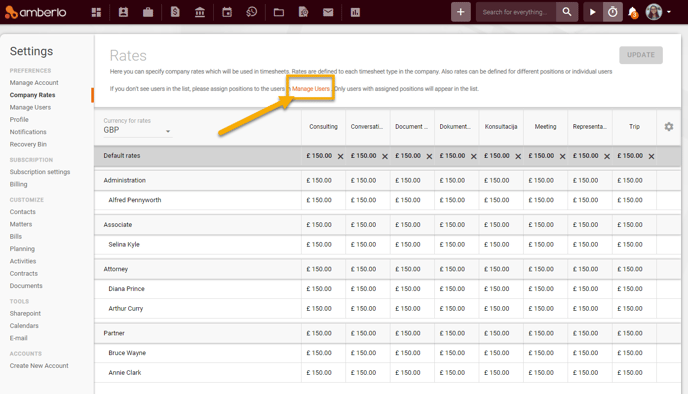Click Arthur Curry Document rate
Screen dimensions: 688x394
(408, 308)
